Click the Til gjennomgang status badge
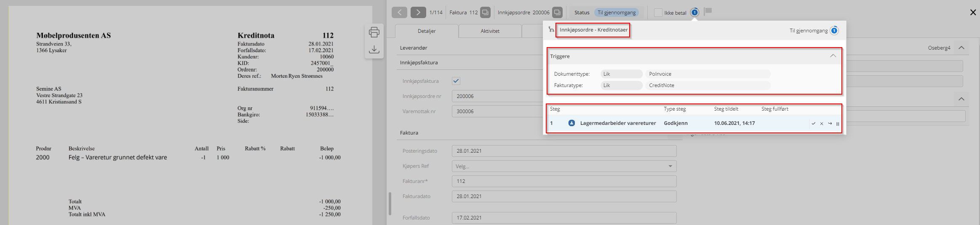Viewport: 980px width, 225px height. pos(617,13)
